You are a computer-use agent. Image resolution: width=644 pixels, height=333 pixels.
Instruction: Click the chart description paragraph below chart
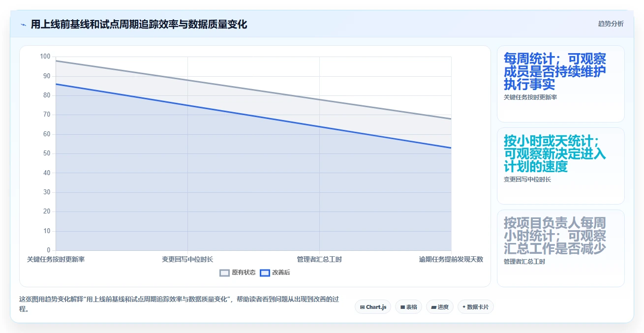180,304
